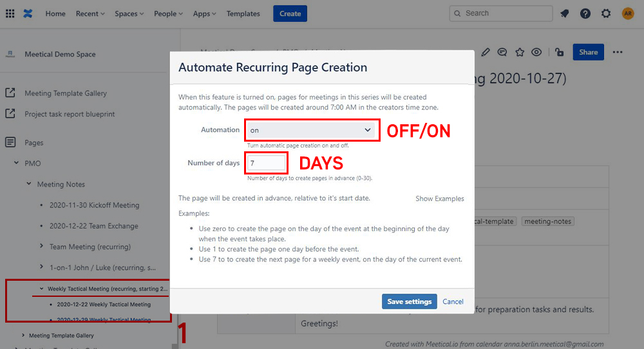644x349 pixels.
Task: Expand the 1-on-1 John / Luke node
Action: click(x=41, y=267)
